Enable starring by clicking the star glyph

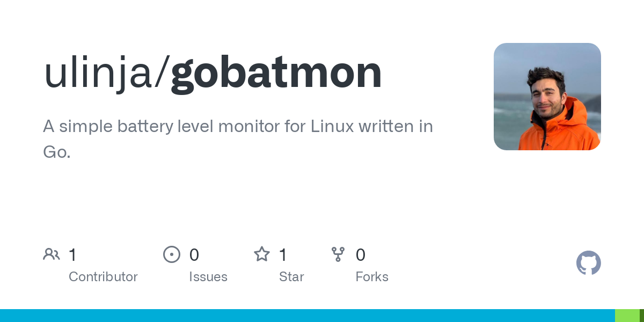click(x=262, y=254)
